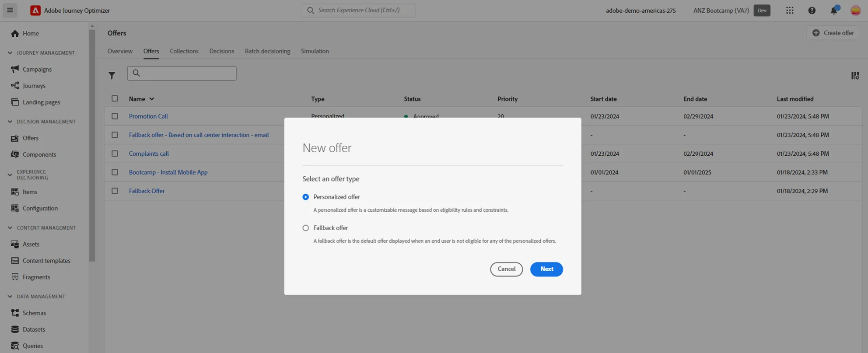This screenshot has height=353, width=868.
Task: Check the Complaints call row checkbox
Action: point(115,154)
